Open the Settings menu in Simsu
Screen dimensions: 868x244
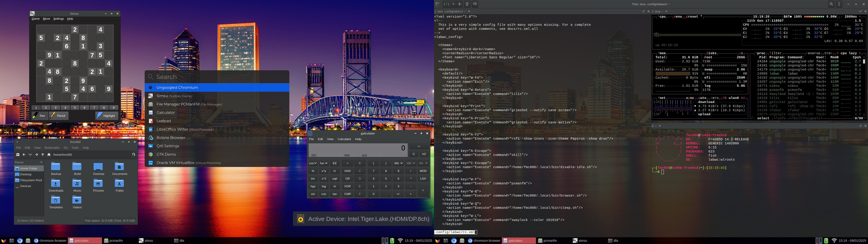(x=58, y=19)
